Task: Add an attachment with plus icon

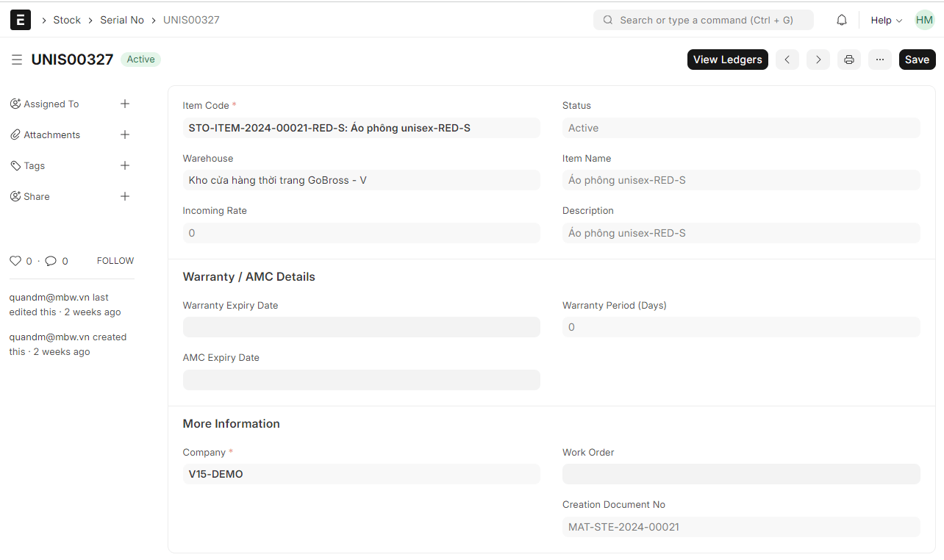Action: tap(125, 134)
